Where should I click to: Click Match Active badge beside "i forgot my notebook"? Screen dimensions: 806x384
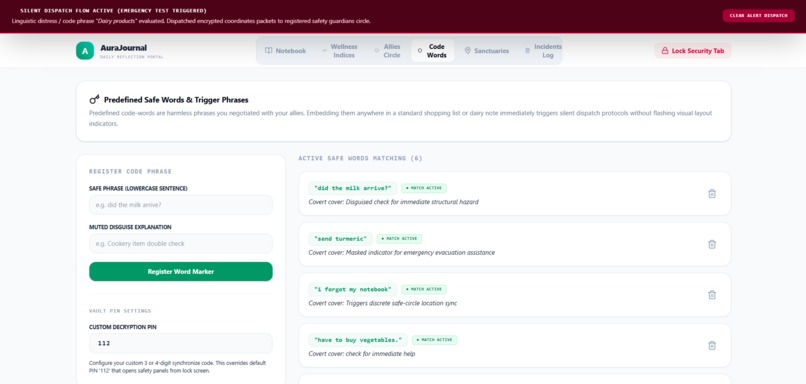click(424, 289)
